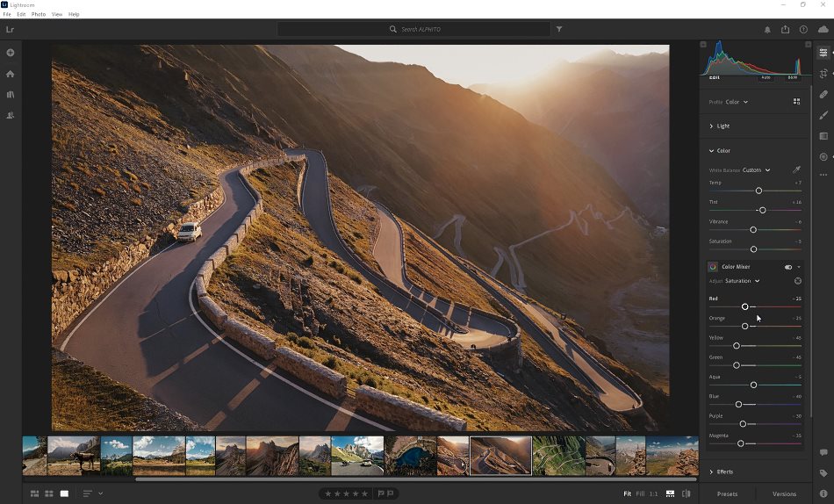834x504 pixels.
Task: Check cloud sync status icon
Action: click(823, 29)
